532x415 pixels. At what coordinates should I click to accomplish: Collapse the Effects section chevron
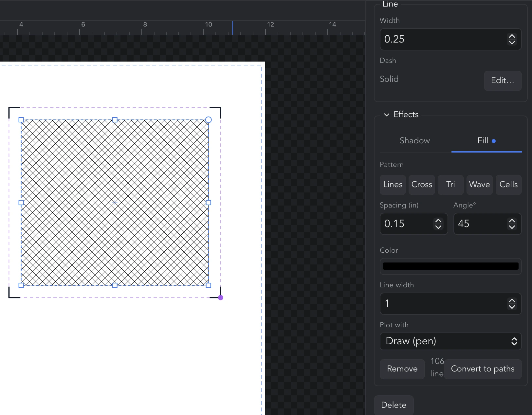[387, 115]
